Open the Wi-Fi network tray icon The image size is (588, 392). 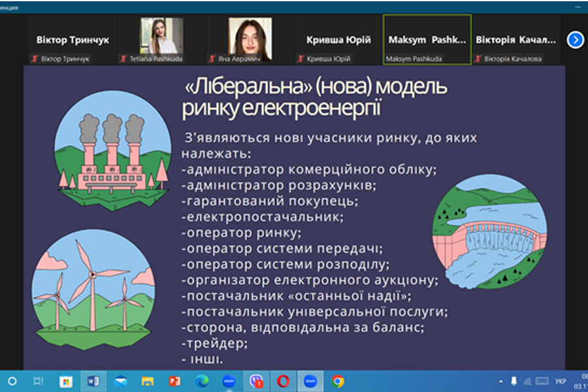[527, 381]
